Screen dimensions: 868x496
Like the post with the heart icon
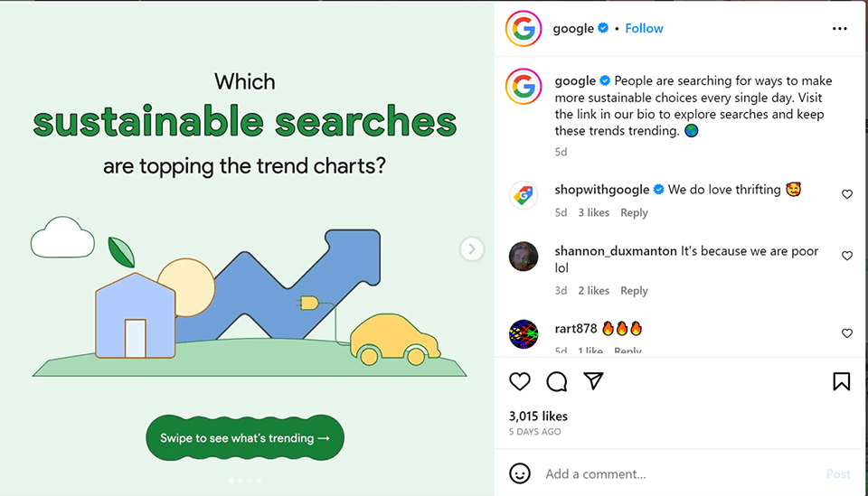(520, 381)
